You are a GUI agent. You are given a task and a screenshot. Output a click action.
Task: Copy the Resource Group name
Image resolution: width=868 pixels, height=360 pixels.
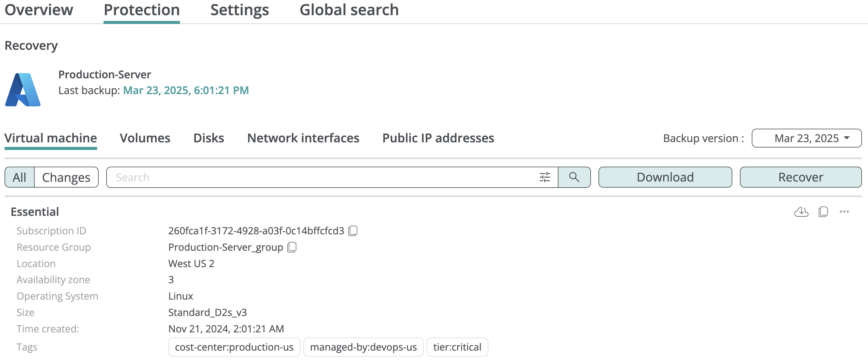(x=292, y=247)
